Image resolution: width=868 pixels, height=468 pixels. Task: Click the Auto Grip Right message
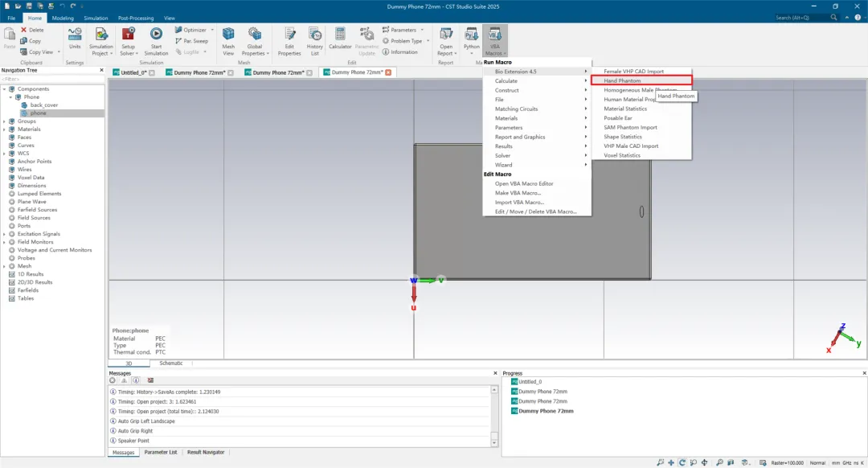tap(135, 431)
